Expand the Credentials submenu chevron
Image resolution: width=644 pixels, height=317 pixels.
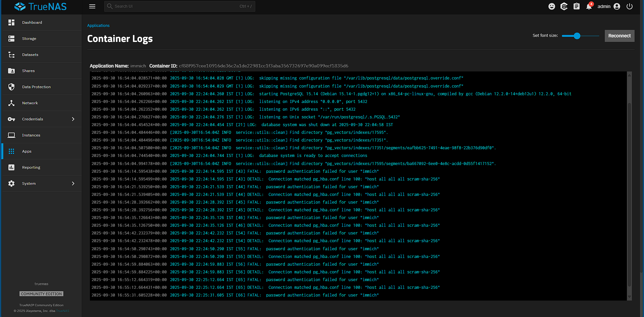[x=73, y=119]
